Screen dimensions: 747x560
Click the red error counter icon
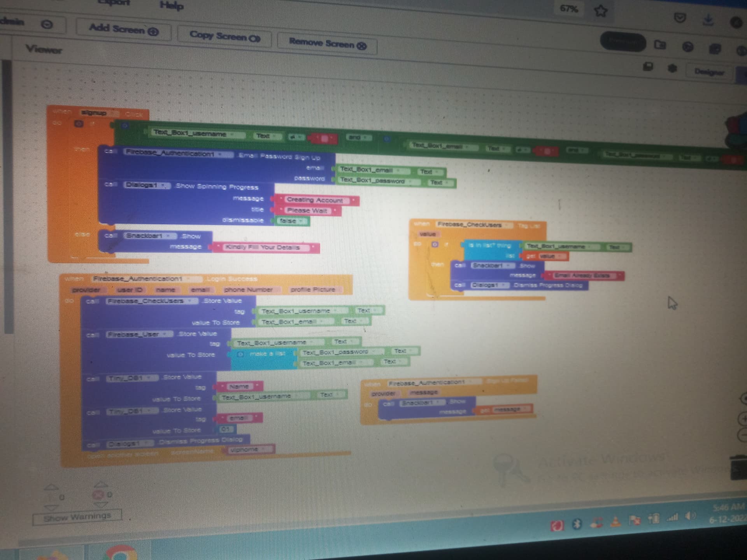coord(98,495)
